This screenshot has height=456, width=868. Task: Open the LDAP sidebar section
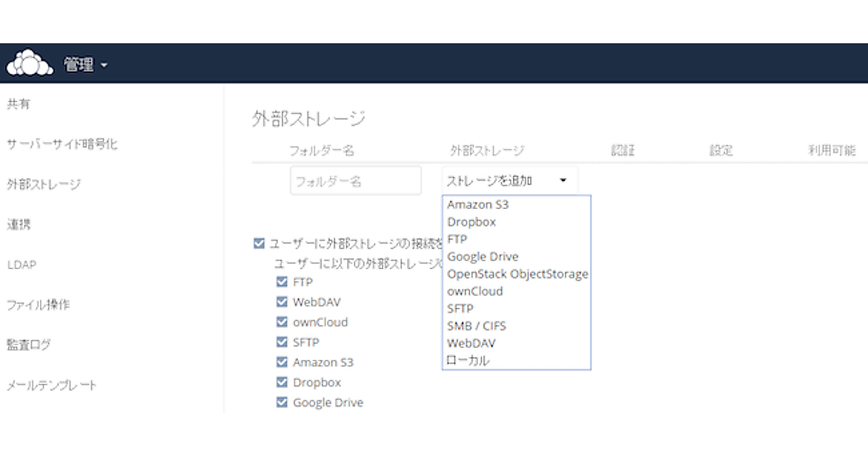coord(22,265)
